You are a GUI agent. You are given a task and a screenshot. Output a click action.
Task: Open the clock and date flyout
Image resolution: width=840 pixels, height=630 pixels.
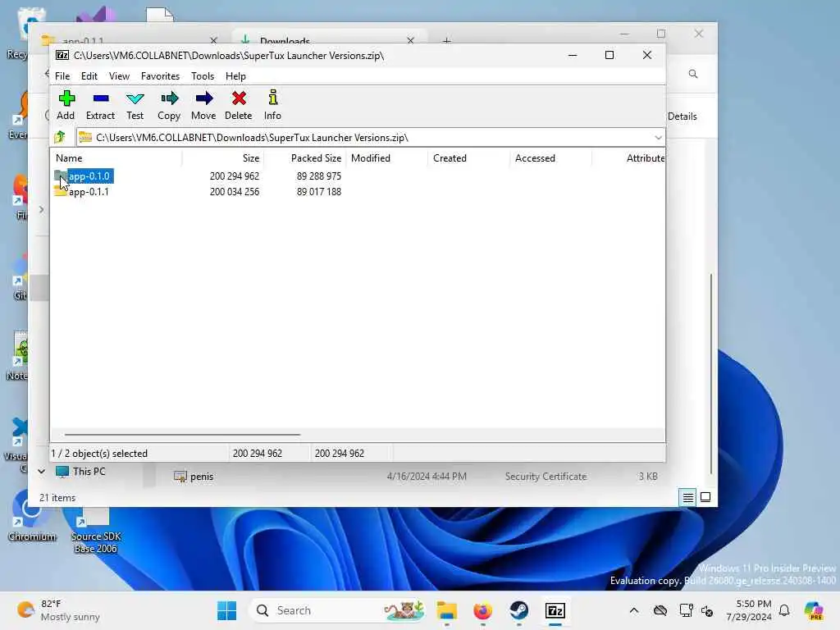point(749,610)
